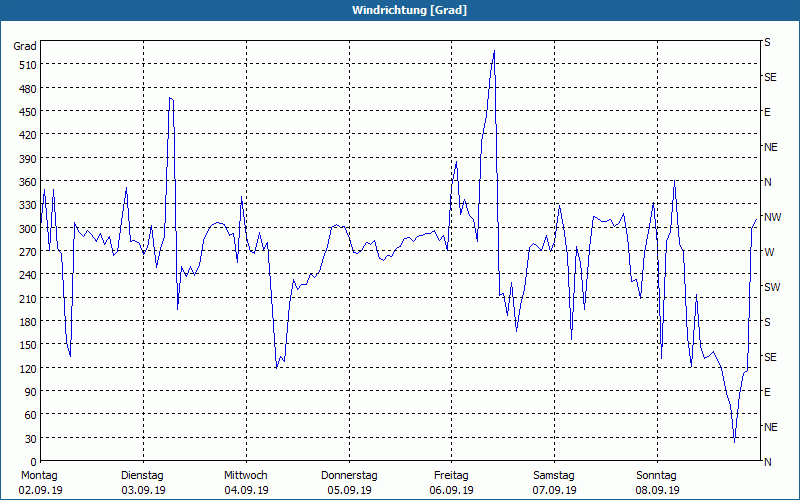This screenshot has width=800, height=500.
Task: Select the Freitag day label
Action: [451, 476]
